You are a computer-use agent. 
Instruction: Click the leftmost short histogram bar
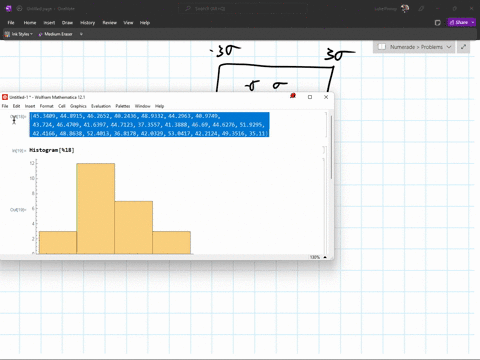coord(58,243)
